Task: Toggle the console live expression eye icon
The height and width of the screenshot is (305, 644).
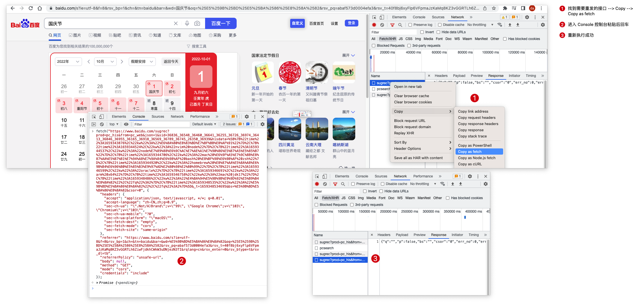Action: click(x=126, y=124)
